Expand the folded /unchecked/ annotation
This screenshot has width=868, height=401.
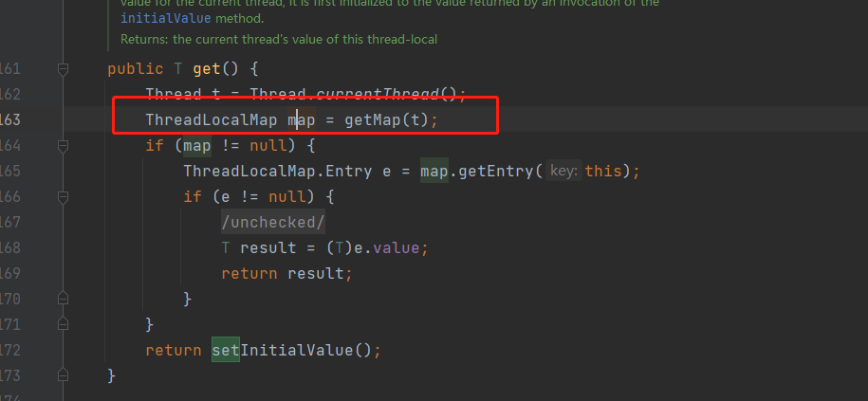(x=273, y=223)
